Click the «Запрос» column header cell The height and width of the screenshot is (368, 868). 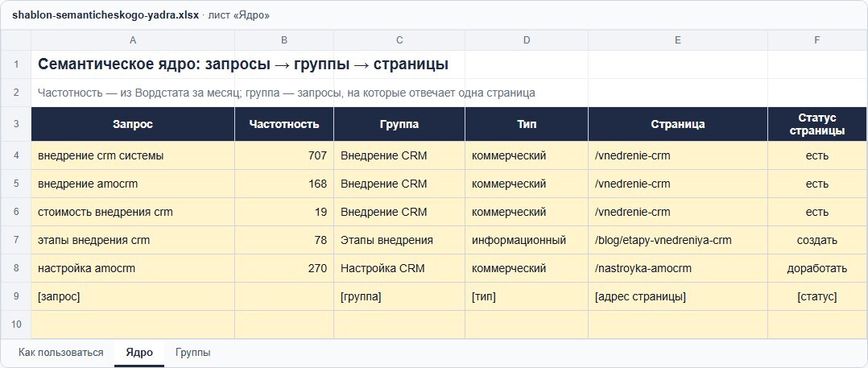tap(133, 124)
